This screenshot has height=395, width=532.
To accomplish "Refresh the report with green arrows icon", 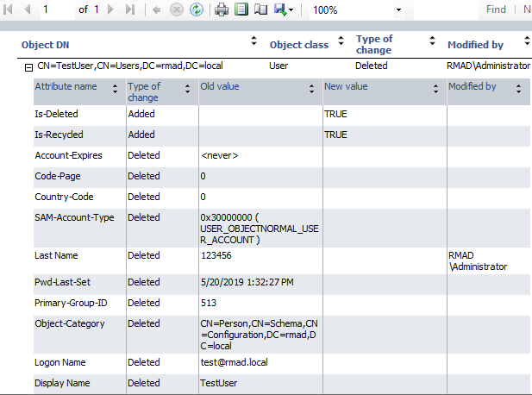I will point(196,9).
